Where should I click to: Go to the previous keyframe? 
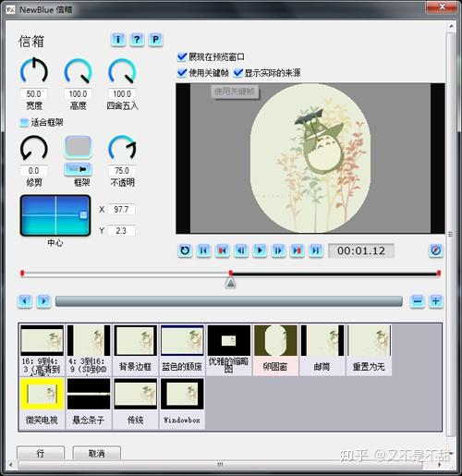(x=223, y=250)
